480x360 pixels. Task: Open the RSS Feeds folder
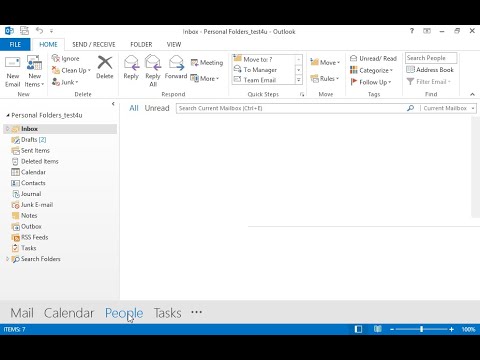pyautogui.click(x=30, y=237)
